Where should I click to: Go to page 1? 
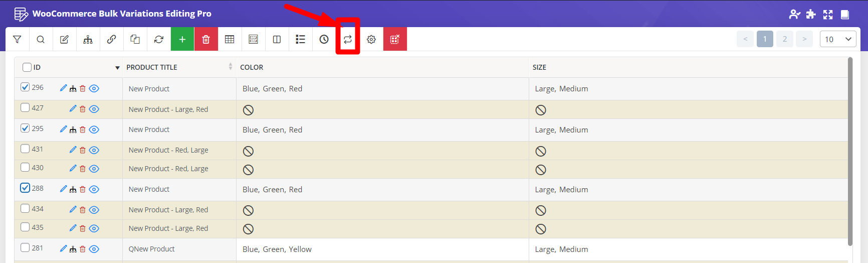(x=765, y=39)
